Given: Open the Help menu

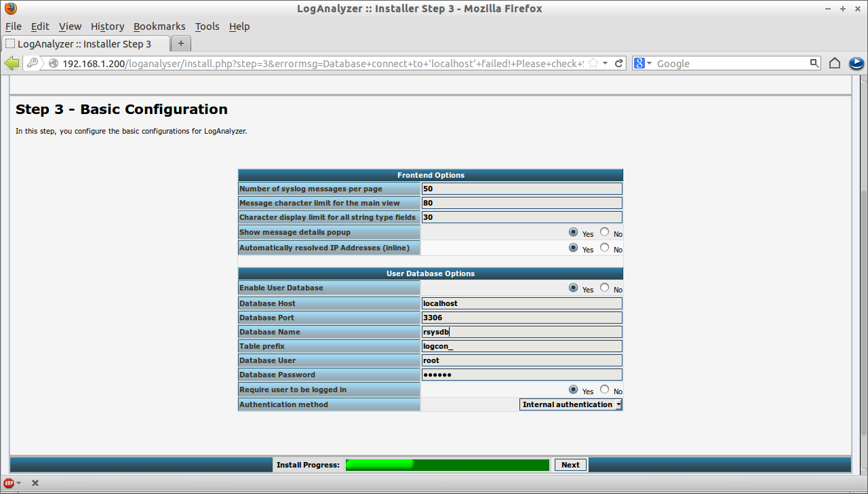Looking at the screenshot, I should [239, 26].
